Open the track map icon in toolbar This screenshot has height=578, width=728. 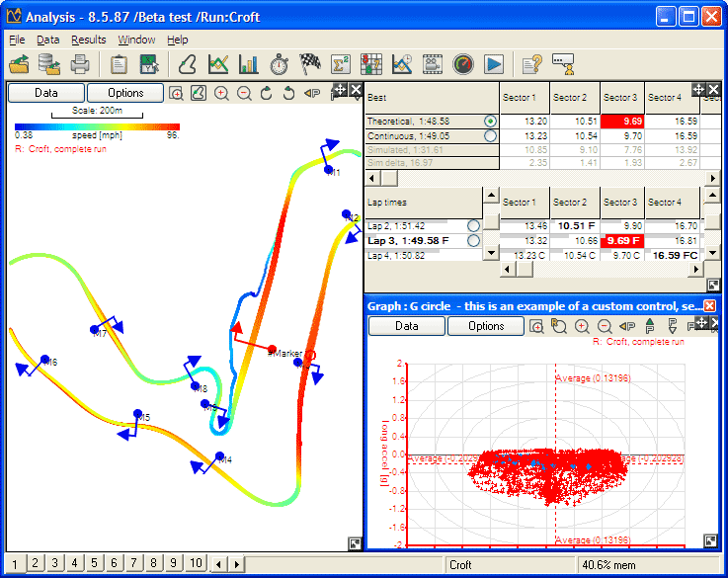(188, 65)
